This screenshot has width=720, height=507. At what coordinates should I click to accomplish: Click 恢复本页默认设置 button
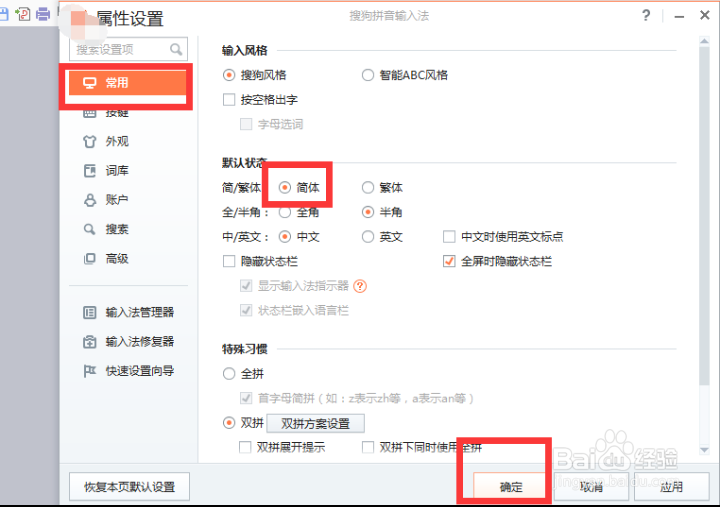129,487
